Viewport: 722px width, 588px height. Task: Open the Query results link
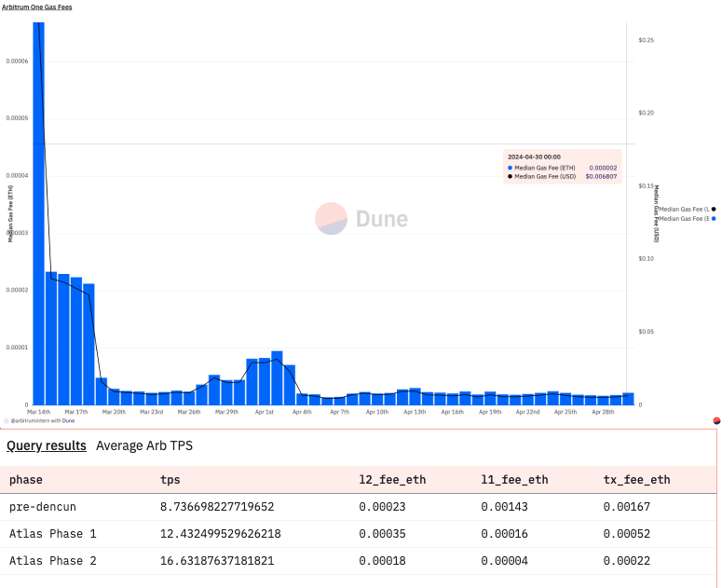point(46,445)
